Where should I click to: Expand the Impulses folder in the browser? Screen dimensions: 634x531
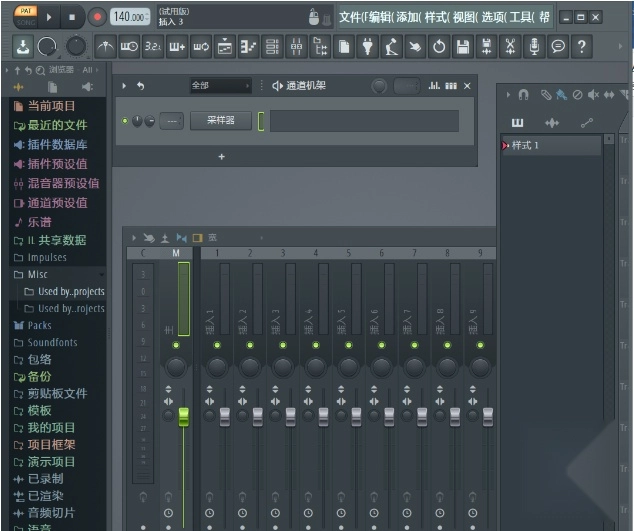pyautogui.click(x=47, y=257)
